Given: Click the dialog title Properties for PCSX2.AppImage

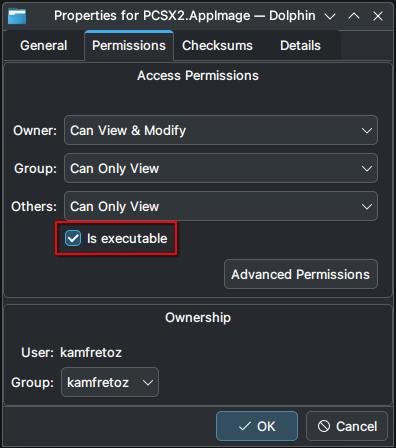Looking at the screenshot, I should 152,16.
